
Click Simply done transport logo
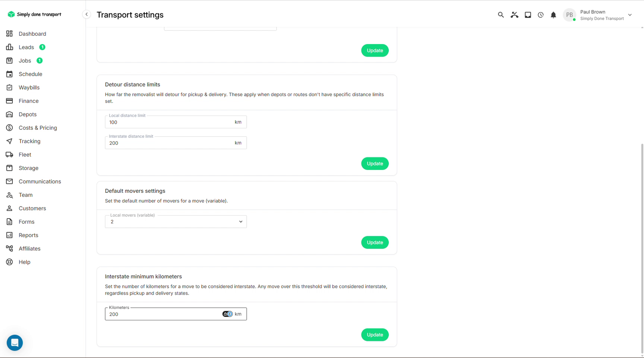point(34,14)
